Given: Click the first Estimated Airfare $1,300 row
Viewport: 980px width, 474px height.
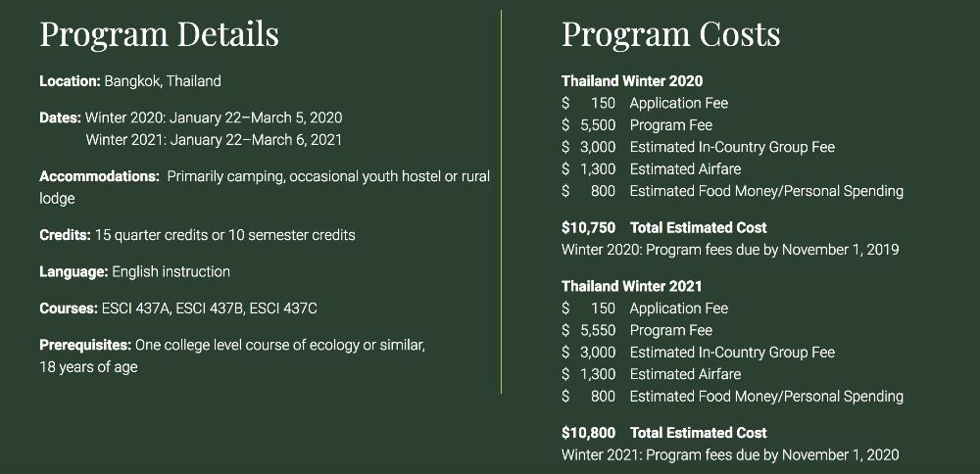Looking at the screenshot, I should 652,169.
